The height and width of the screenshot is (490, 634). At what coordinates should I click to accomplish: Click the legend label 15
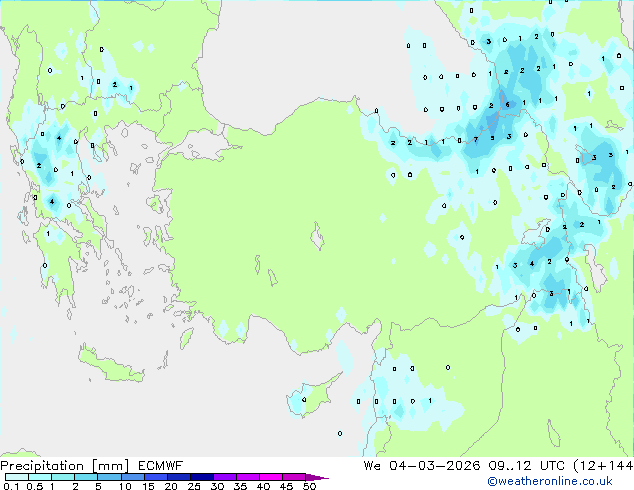pos(148,486)
